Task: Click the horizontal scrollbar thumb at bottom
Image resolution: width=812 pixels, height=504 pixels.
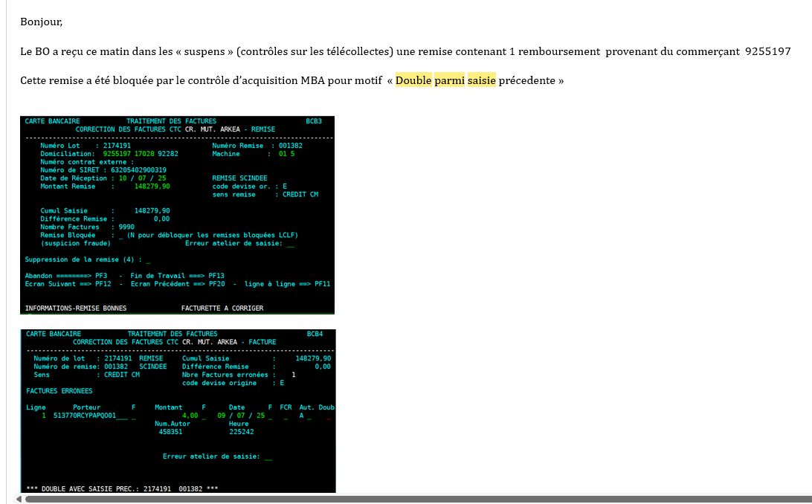Action: 416,499
